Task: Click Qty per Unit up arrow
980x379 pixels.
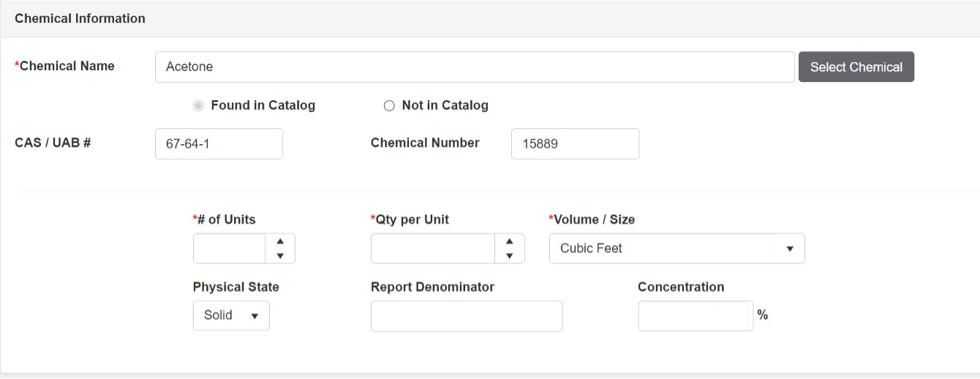Action: [510, 241]
